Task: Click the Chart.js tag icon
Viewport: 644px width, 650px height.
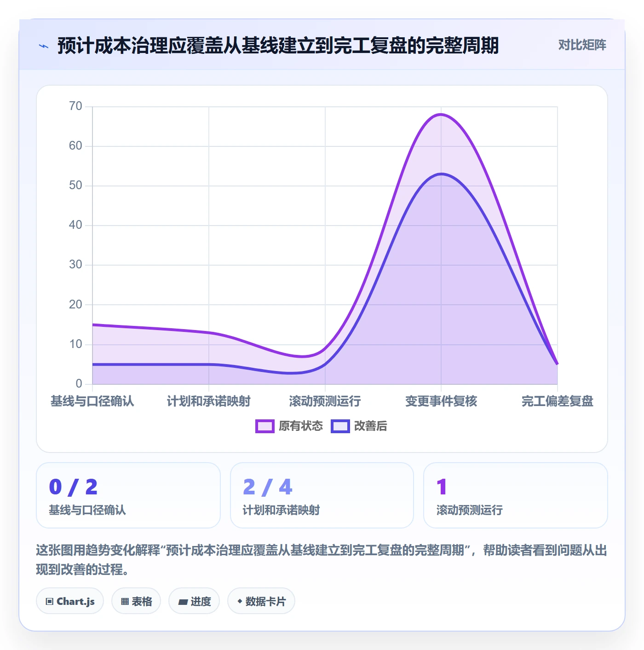Action: coord(50,601)
